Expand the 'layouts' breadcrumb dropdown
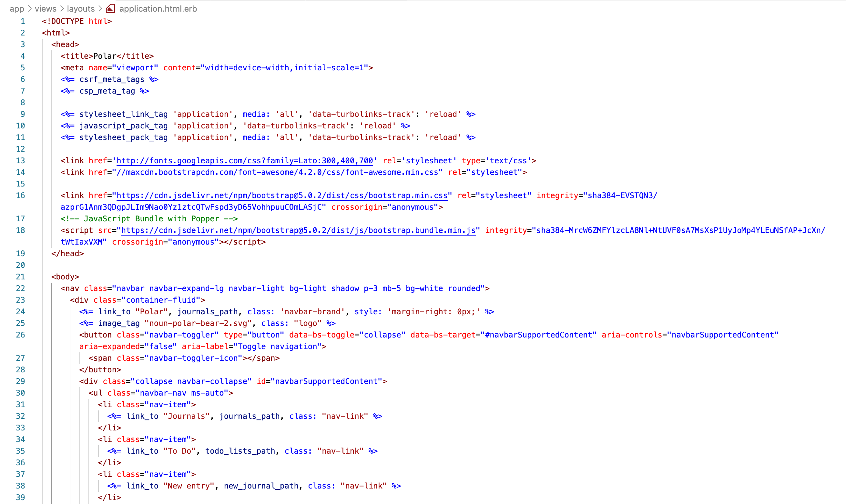 coord(81,8)
